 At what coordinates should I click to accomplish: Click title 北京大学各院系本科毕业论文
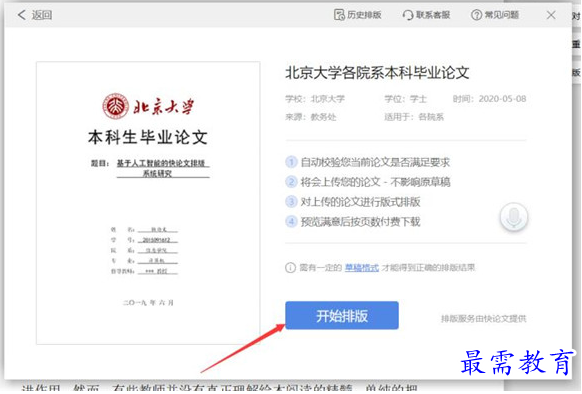tap(377, 73)
